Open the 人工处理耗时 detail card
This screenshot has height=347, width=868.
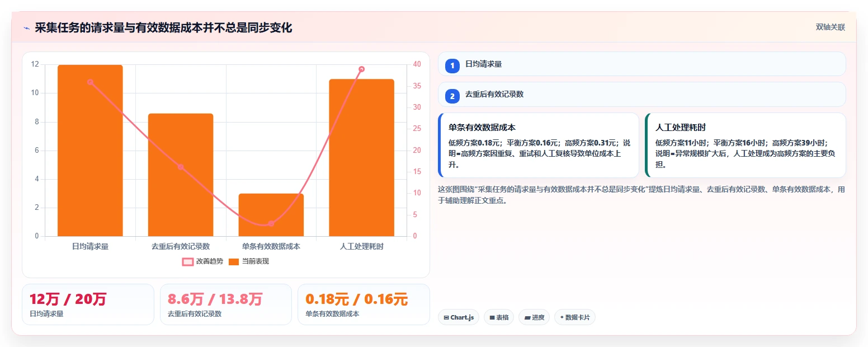(745, 145)
